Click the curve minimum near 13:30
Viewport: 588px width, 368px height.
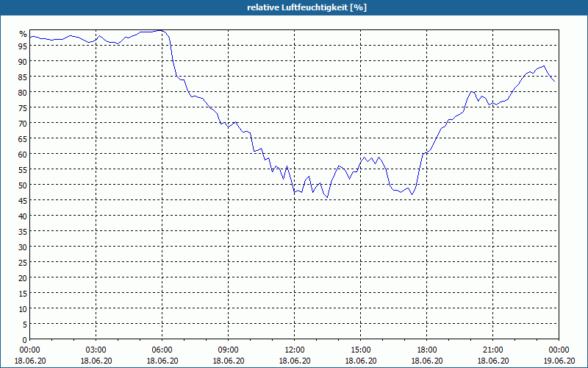pyautogui.click(x=327, y=197)
